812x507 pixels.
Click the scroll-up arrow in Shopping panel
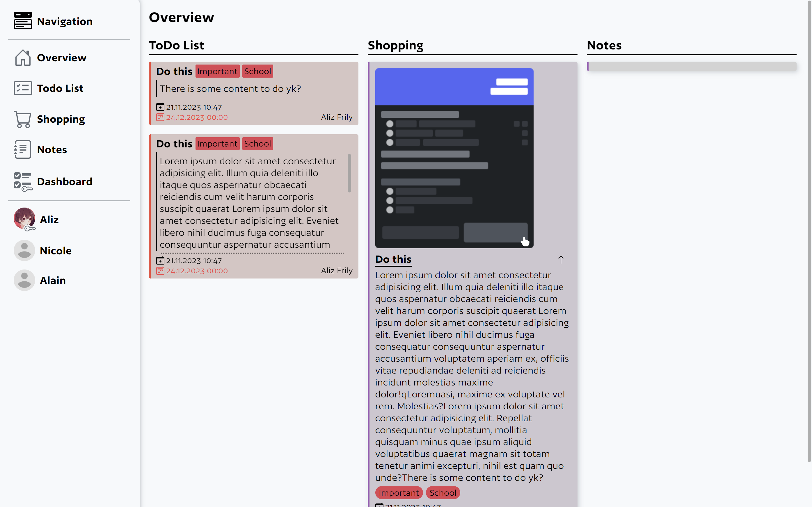tap(561, 259)
